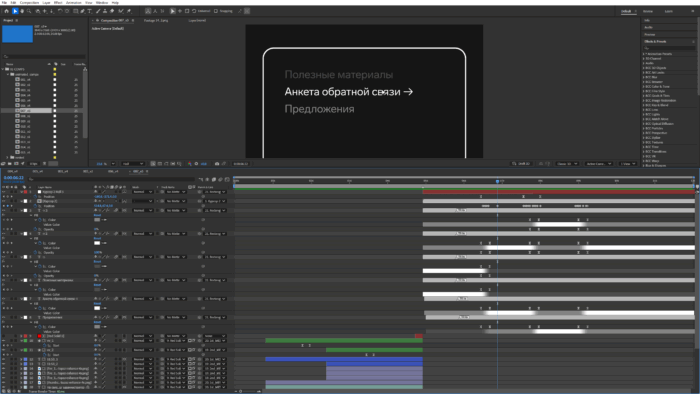This screenshot has height=394, width=700.
Task: Select the Selection (arrow) tool
Action: tap(15, 11)
